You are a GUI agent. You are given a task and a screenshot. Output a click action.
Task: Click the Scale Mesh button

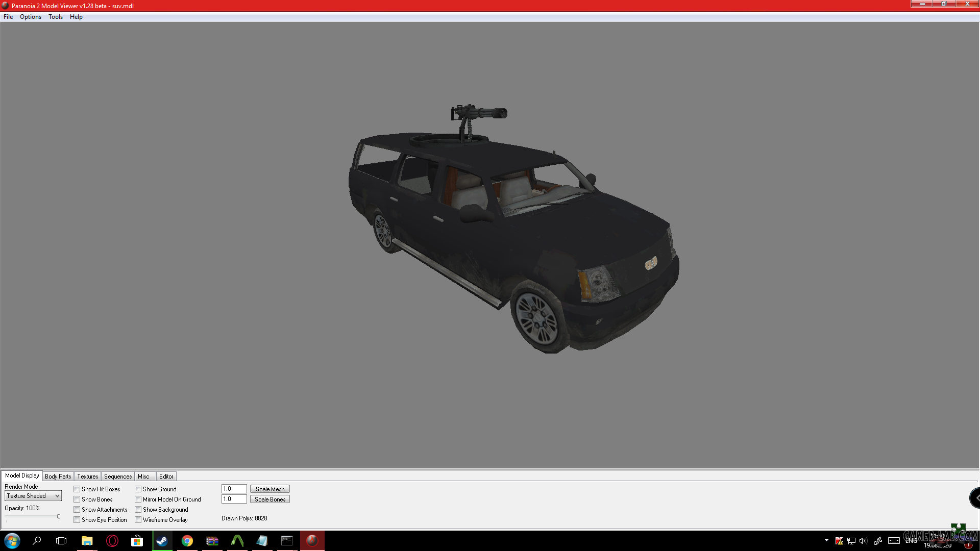[x=270, y=489]
